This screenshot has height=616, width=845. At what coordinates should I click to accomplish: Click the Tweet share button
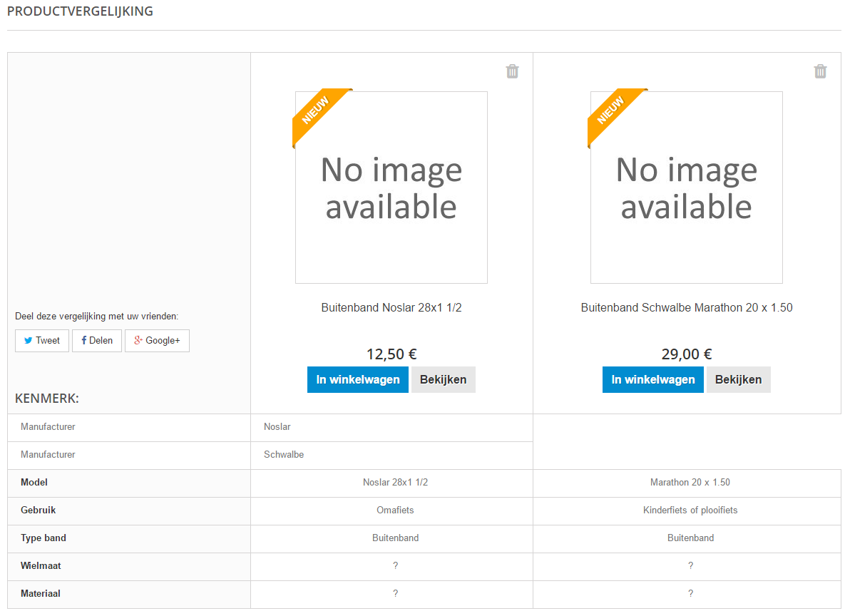click(42, 341)
